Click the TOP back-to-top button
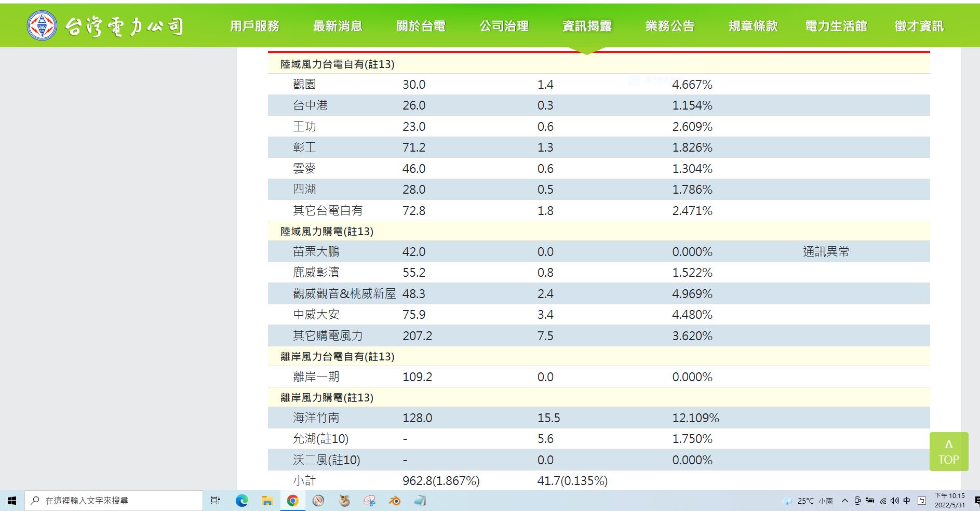 click(x=949, y=451)
